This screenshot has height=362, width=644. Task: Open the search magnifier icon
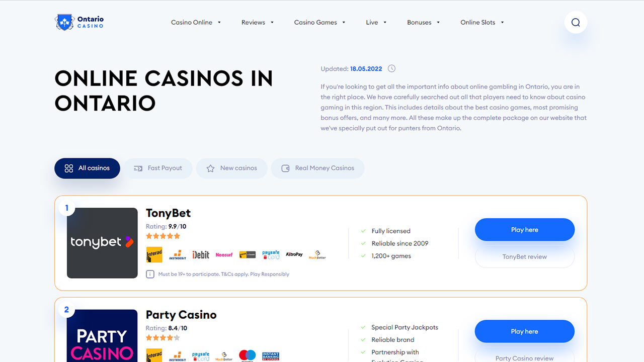point(576,22)
